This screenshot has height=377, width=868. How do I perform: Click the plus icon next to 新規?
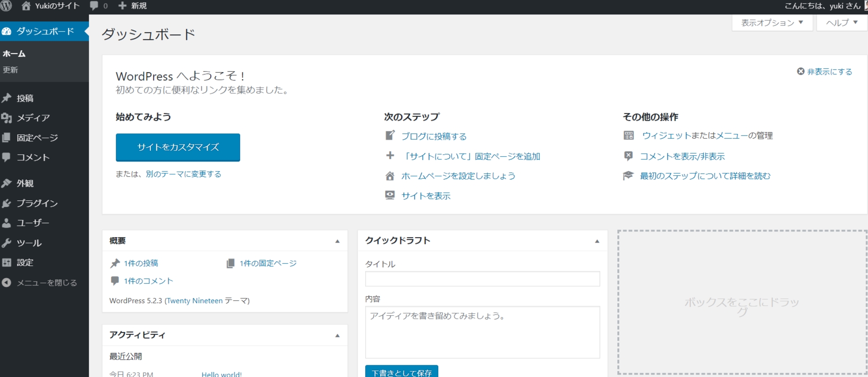(x=122, y=6)
